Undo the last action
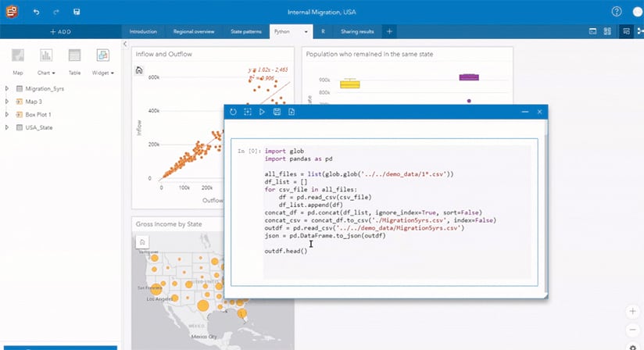Viewport: 644px width, 350px height. (x=36, y=12)
